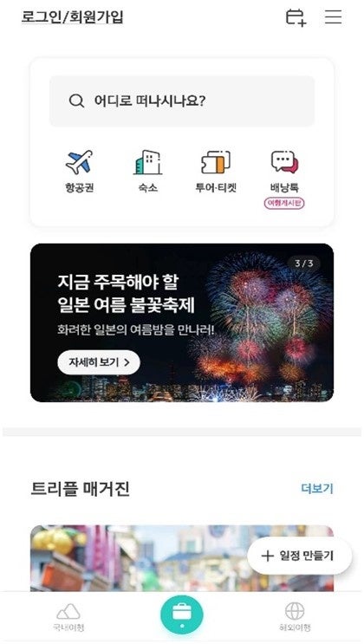Tap the + 일정 만들기 button
Viewport: 364px width, 644px height.
pos(300,556)
